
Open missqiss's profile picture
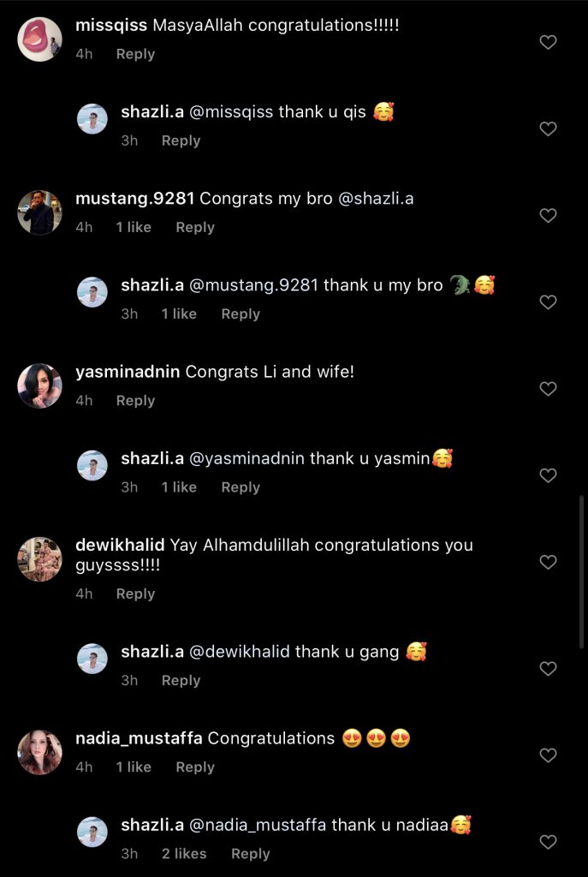39,39
